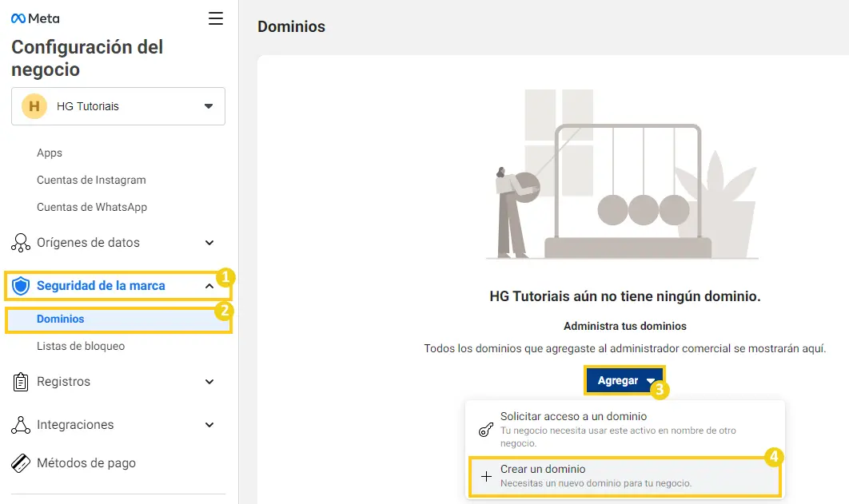The height and width of the screenshot is (504, 849).
Task: Go to Cuentas de Instagram
Action: coord(91,180)
